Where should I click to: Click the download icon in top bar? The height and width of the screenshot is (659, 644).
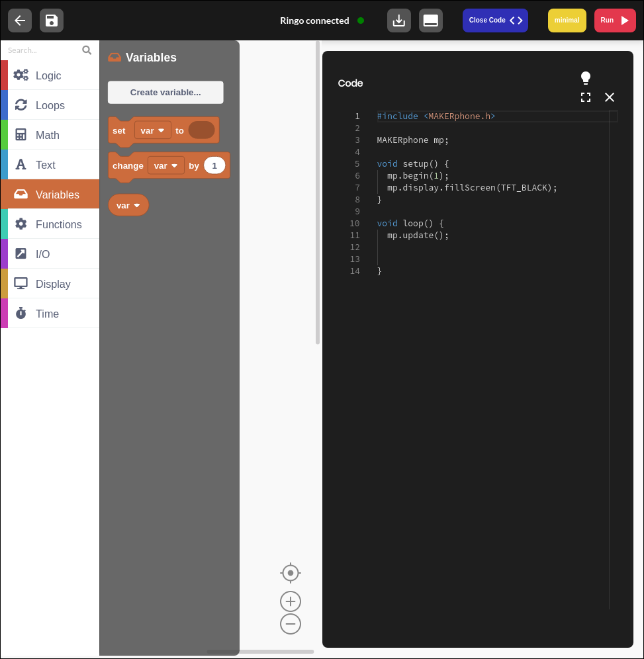(399, 20)
